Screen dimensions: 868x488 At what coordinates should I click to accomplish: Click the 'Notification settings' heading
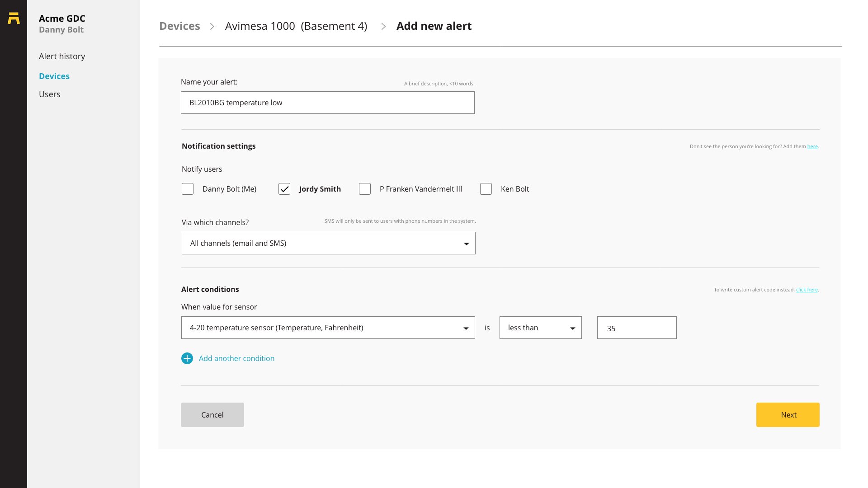(x=219, y=146)
